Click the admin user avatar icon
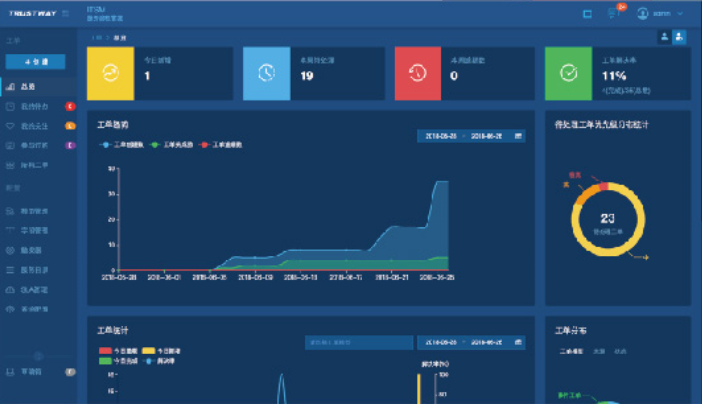702x404 pixels. (642, 14)
